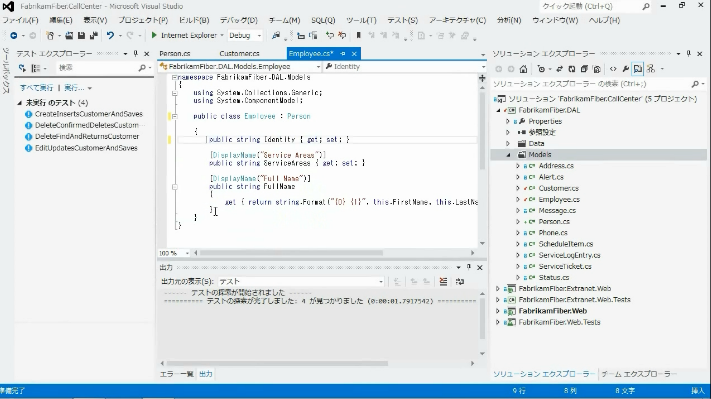The width and height of the screenshot is (711, 399).
Task: Expand the Properties node in Solution Explorer
Action: 508,122
